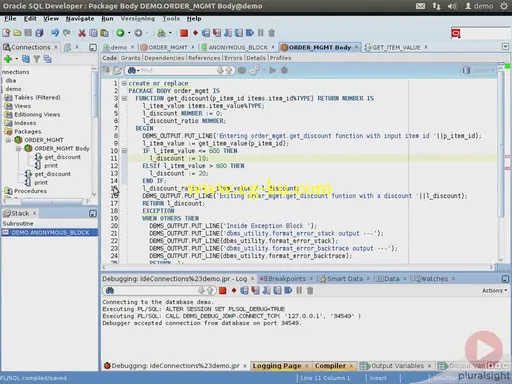Click the Pause icon in Debugging log toolbar
This screenshot has width=512, height=384.
(299, 291)
